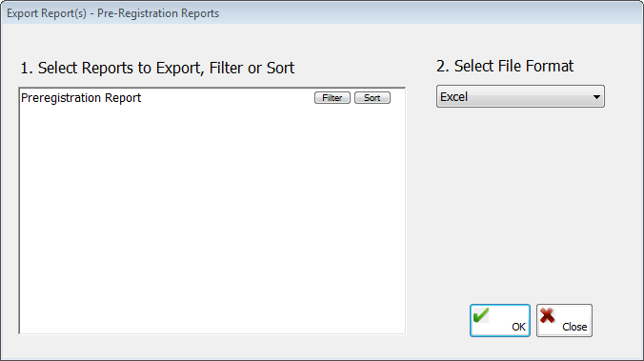The height and width of the screenshot is (361, 644).
Task: Click the green checkmark icon on OK
Action: coord(481,315)
